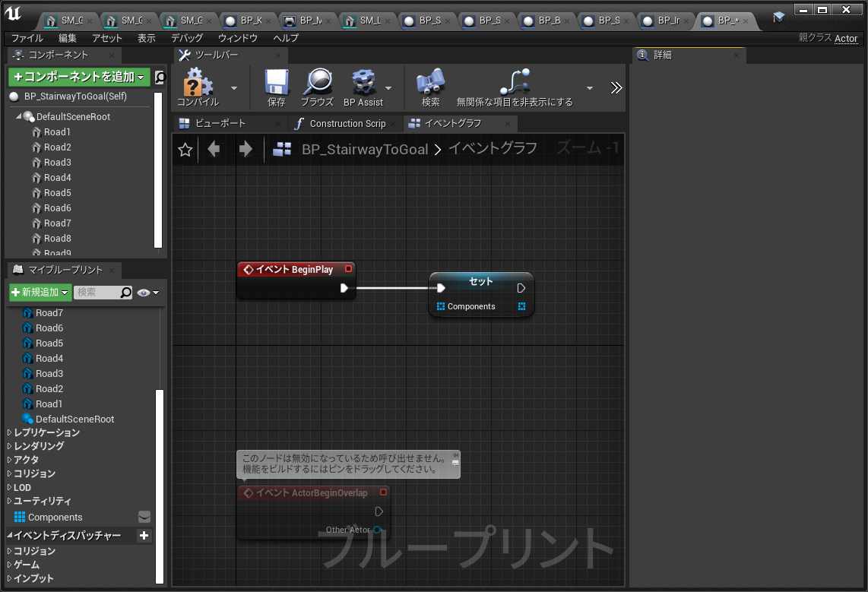Go forward with the graph right arrow
Viewport: 868px width, 592px height.
click(x=246, y=149)
